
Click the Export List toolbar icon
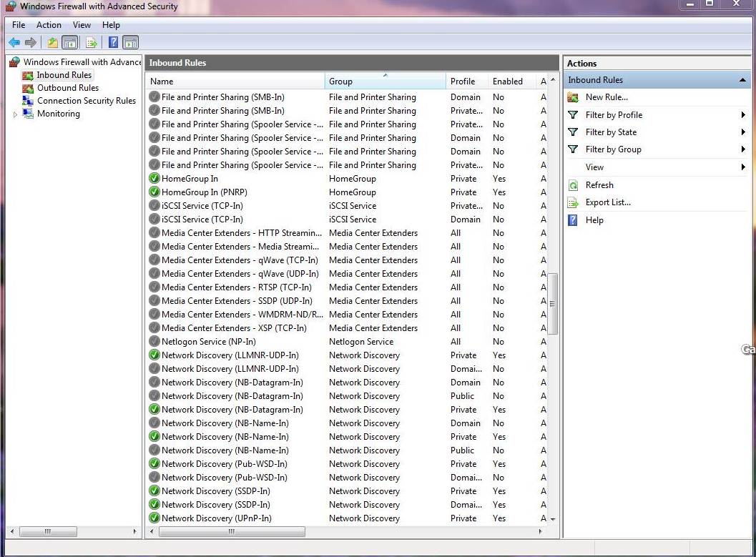coord(91,42)
